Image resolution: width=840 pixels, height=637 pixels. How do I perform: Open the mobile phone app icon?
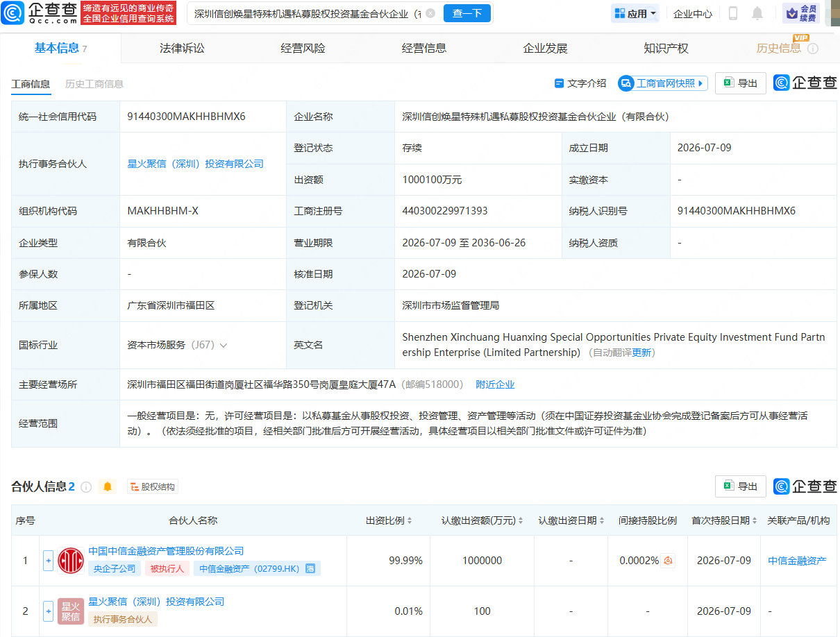tap(733, 13)
